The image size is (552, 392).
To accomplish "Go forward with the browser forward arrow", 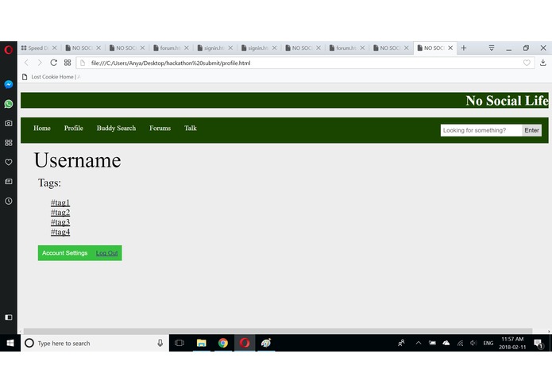I will [40, 63].
